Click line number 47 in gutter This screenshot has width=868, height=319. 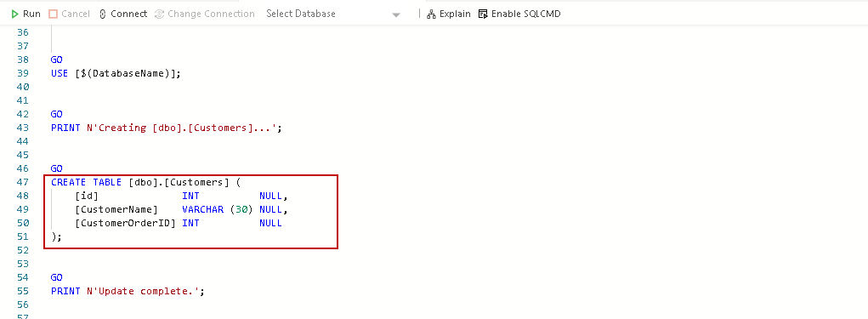tap(23, 182)
